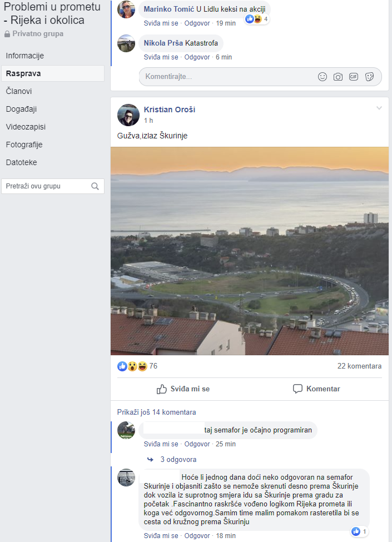
Task: Click search magnifier in group search
Action: click(95, 186)
